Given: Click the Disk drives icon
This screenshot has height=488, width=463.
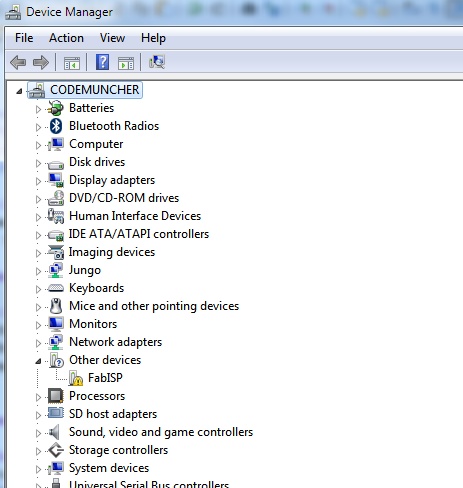Looking at the screenshot, I should point(55,164).
